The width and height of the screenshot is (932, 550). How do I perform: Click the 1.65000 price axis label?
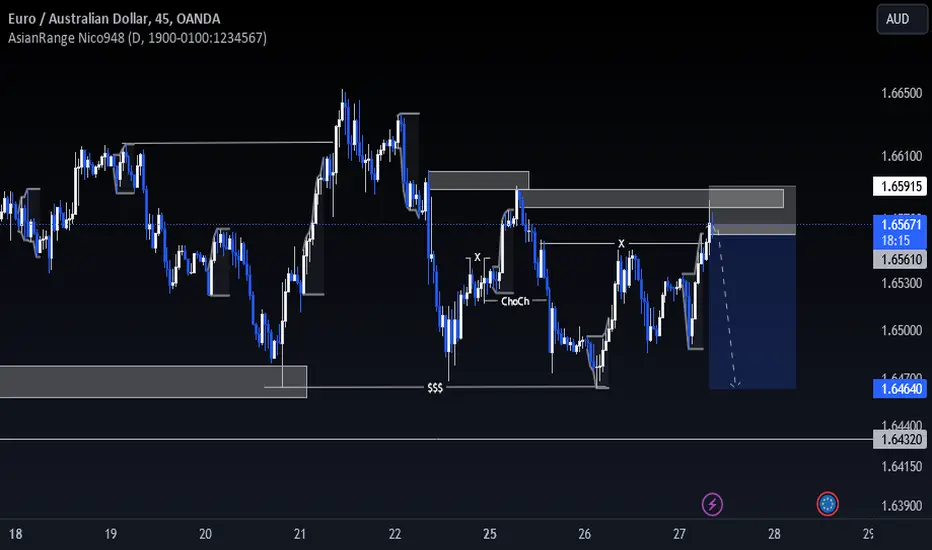(902, 330)
